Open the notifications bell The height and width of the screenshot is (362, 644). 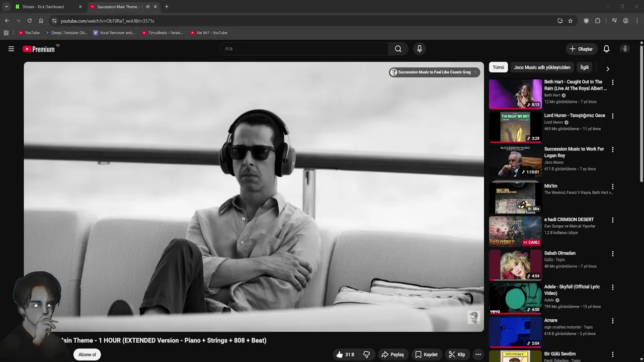[x=606, y=49]
